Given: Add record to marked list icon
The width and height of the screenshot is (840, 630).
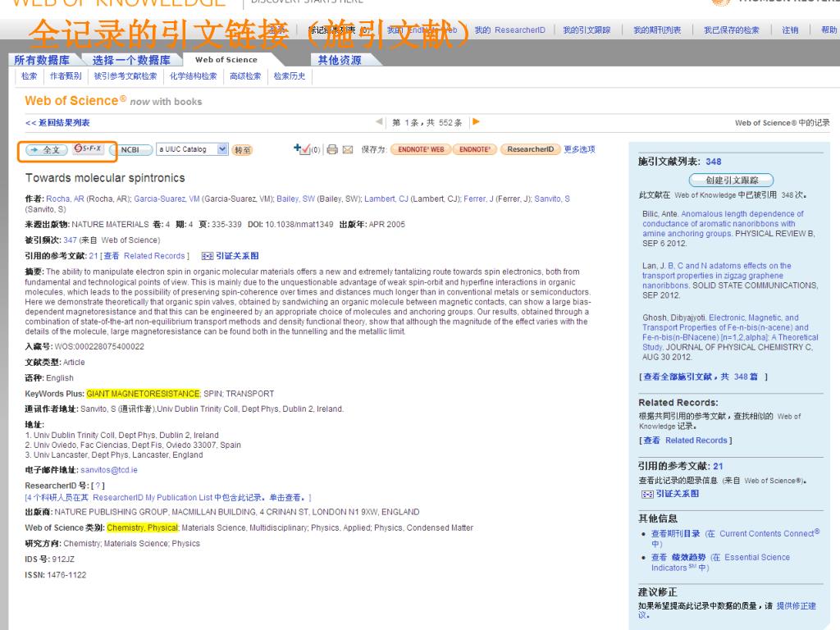Looking at the screenshot, I should 303,149.
